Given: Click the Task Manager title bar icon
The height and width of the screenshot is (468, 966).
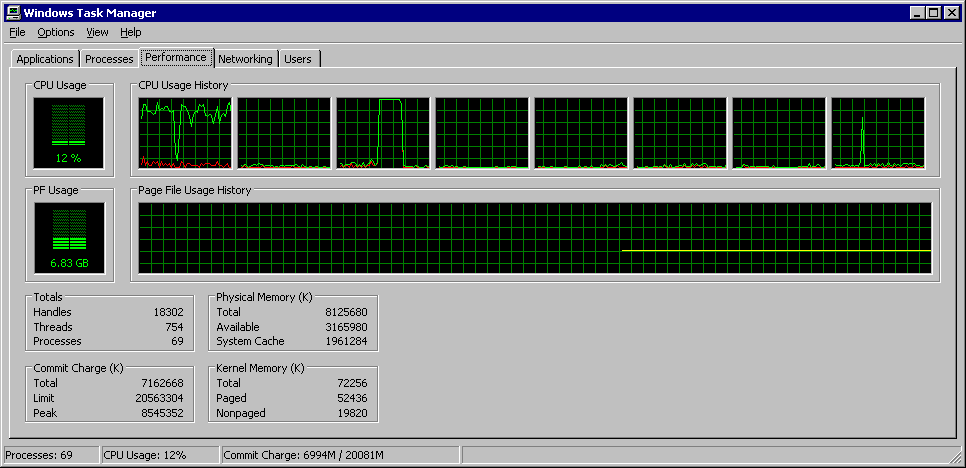Looking at the screenshot, I should coord(14,12).
